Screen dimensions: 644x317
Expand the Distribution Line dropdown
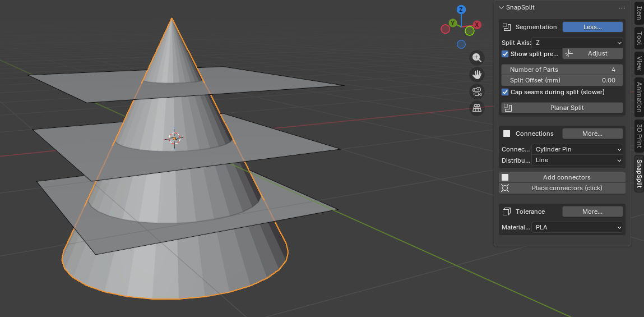[577, 160]
